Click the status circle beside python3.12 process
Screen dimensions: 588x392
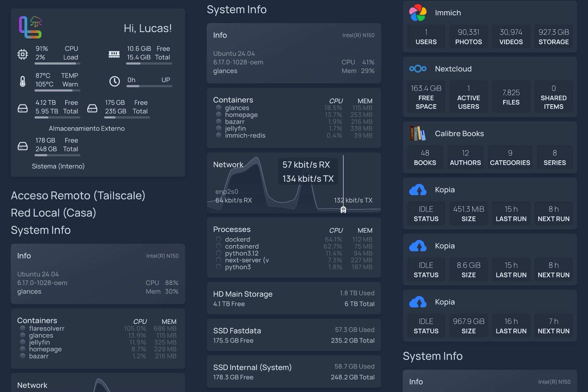(x=219, y=253)
